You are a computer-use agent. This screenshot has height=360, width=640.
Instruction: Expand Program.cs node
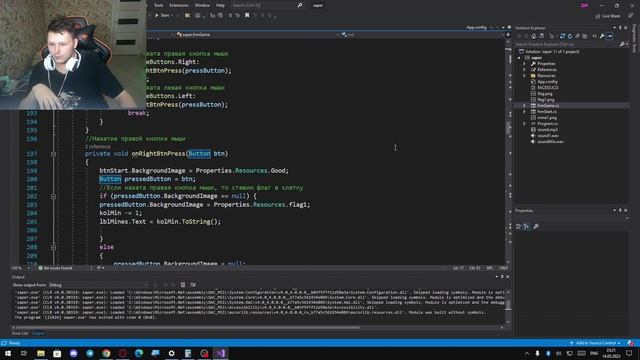coord(524,124)
